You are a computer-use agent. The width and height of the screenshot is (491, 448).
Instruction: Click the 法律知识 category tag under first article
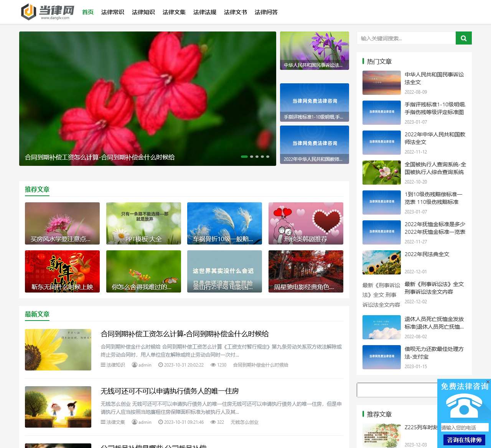pyautogui.click(x=115, y=365)
